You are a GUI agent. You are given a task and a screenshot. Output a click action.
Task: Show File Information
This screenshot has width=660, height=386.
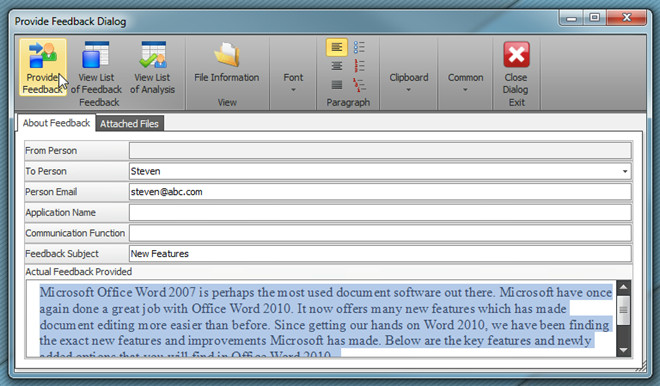click(x=226, y=62)
